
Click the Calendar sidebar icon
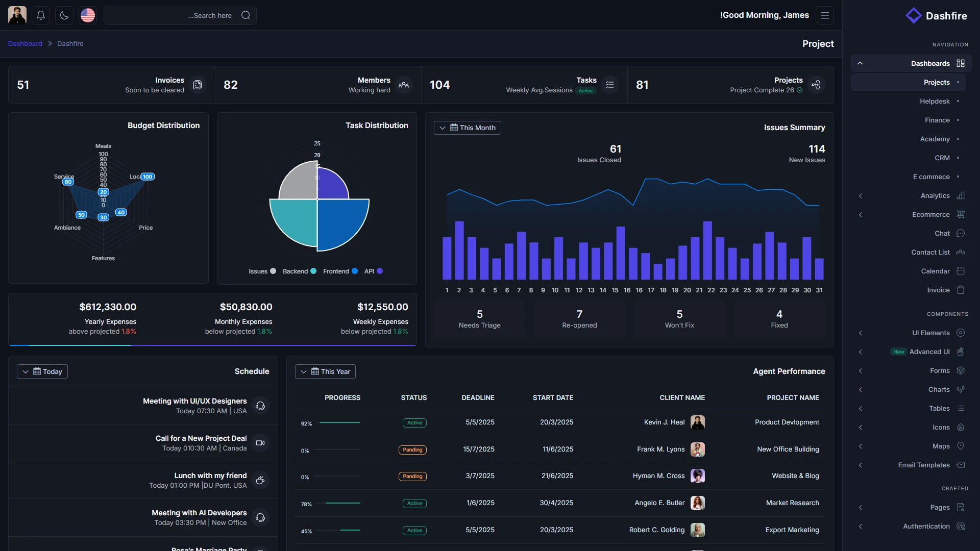(x=961, y=271)
